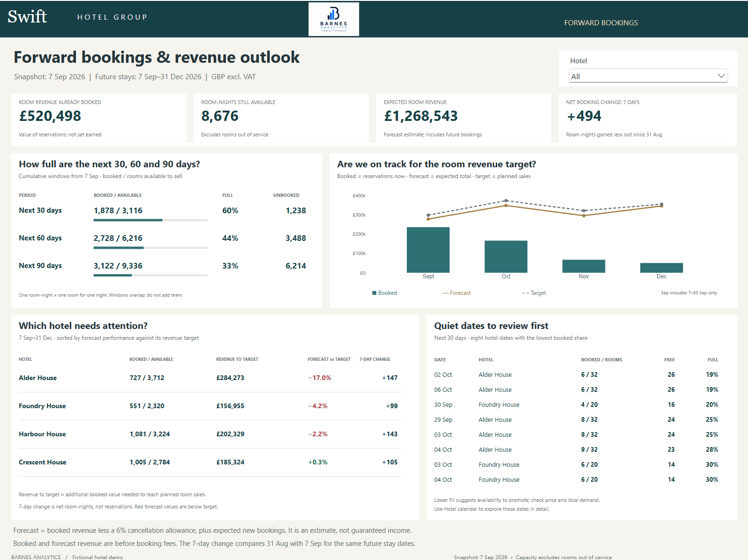
Task: Select the Harbour House hotel row
Action: [x=210, y=434]
